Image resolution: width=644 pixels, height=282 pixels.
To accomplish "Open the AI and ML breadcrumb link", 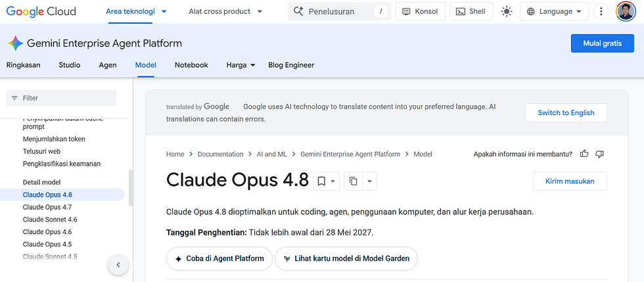I will (x=272, y=154).
